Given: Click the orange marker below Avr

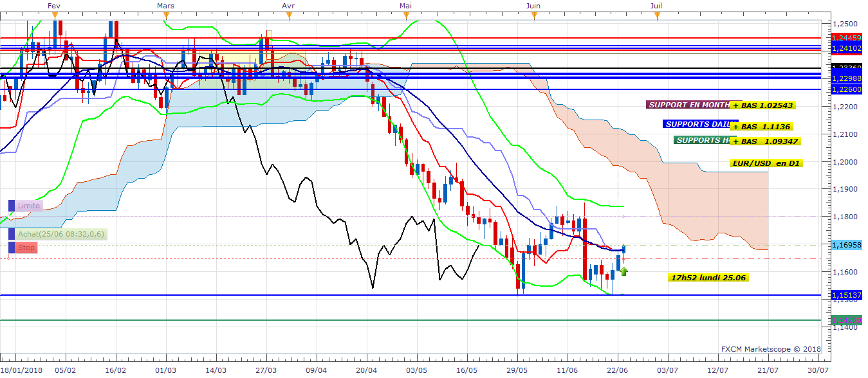Looking at the screenshot, I should tap(288, 14).
